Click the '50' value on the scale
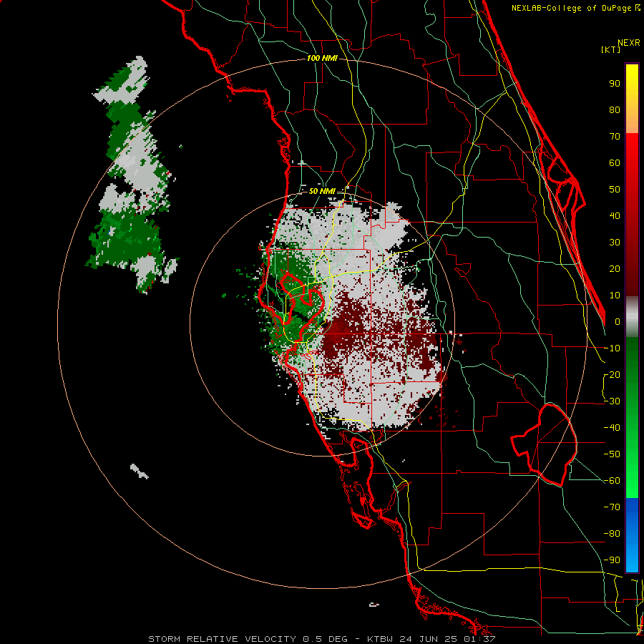 (615, 190)
